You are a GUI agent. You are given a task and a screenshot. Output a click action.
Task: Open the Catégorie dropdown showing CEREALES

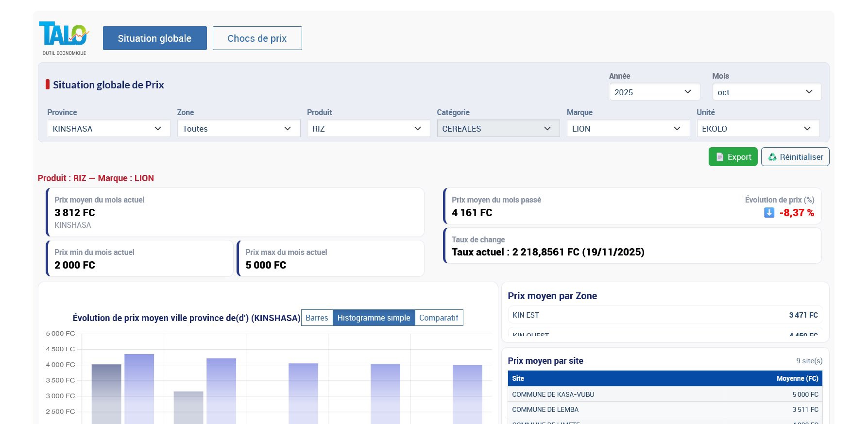click(x=498, y=129)
